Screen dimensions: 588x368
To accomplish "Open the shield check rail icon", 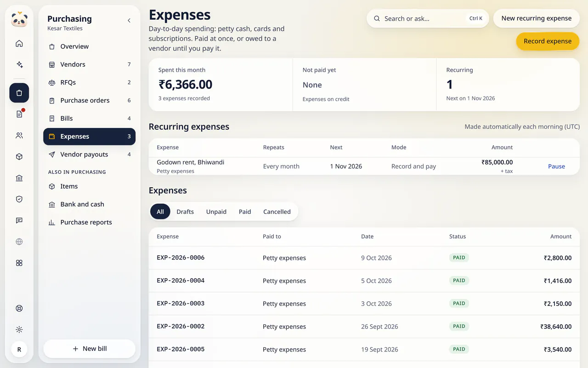I will (19, 199).
